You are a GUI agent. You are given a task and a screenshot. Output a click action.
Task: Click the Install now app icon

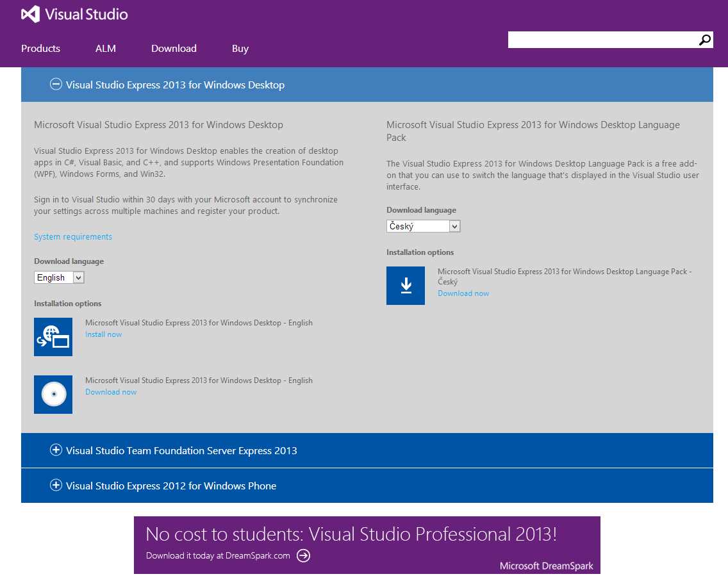point(53,336)
